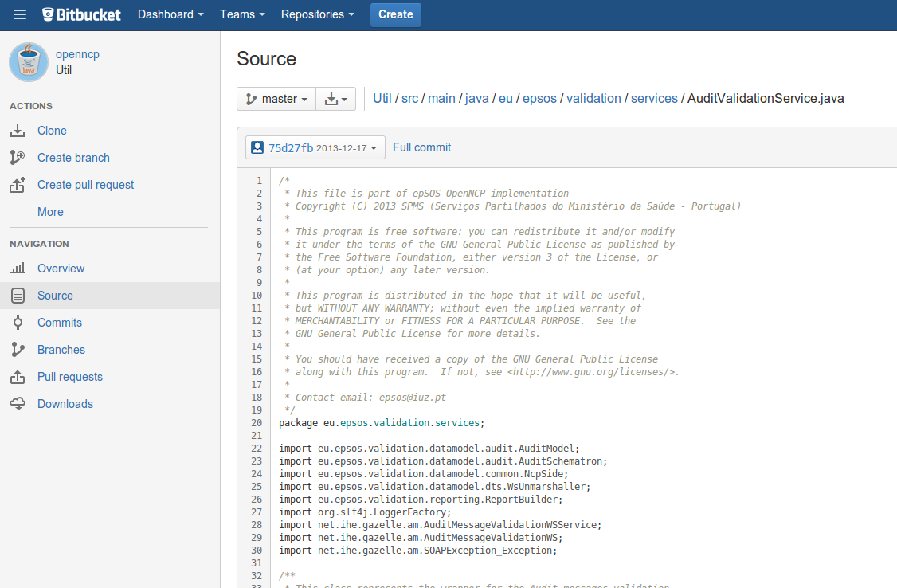Navigate to eu breadcrumb
897x588 pixels.
click(506, 98)
